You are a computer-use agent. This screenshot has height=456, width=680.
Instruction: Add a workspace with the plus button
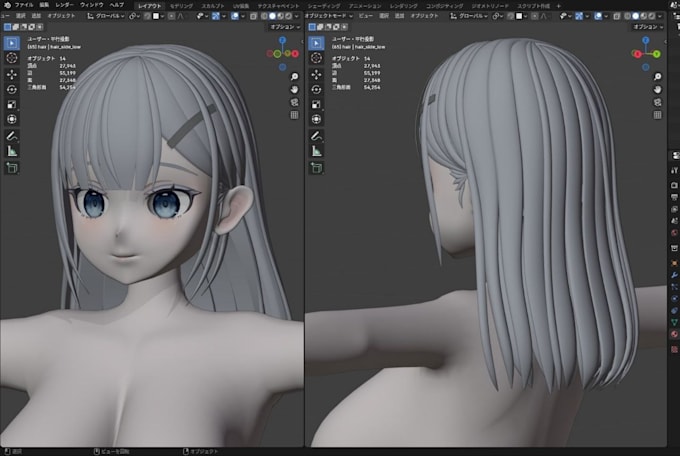(558, 6)
